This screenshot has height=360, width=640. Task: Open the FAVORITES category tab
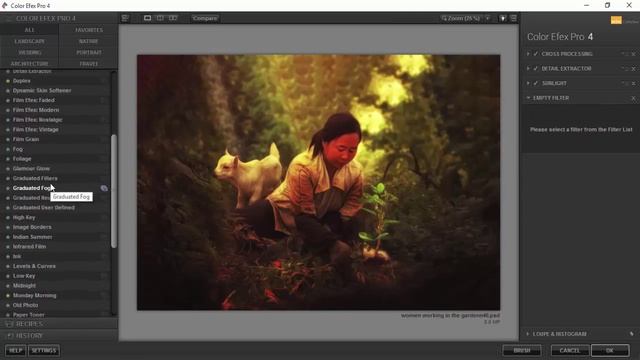tap(89, 30)
